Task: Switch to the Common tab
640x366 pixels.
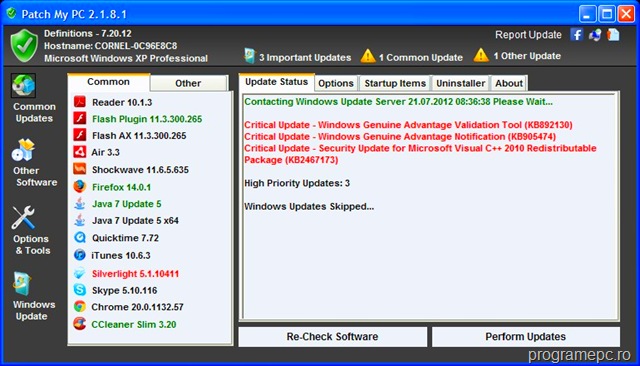Action: point(109,82)
